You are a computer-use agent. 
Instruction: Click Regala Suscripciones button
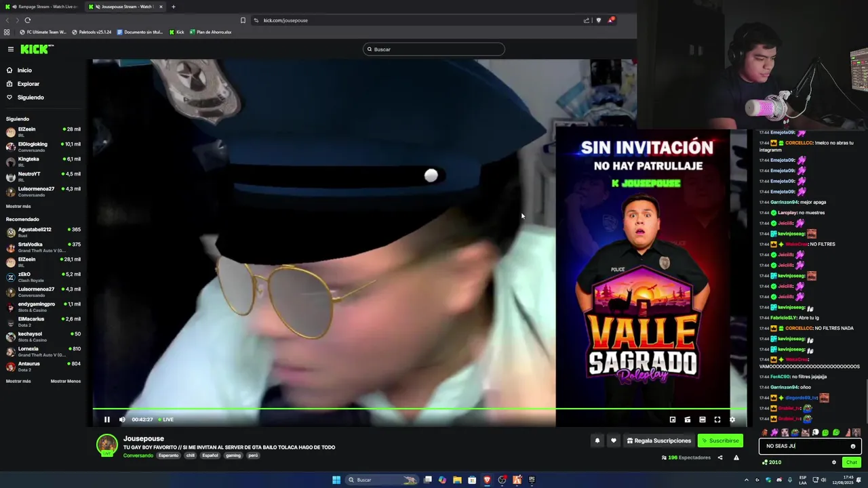click(659, 441)
